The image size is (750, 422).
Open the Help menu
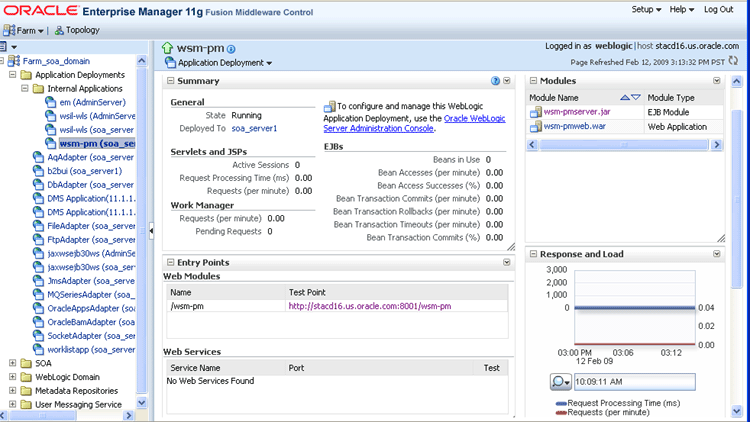point(682,10)
